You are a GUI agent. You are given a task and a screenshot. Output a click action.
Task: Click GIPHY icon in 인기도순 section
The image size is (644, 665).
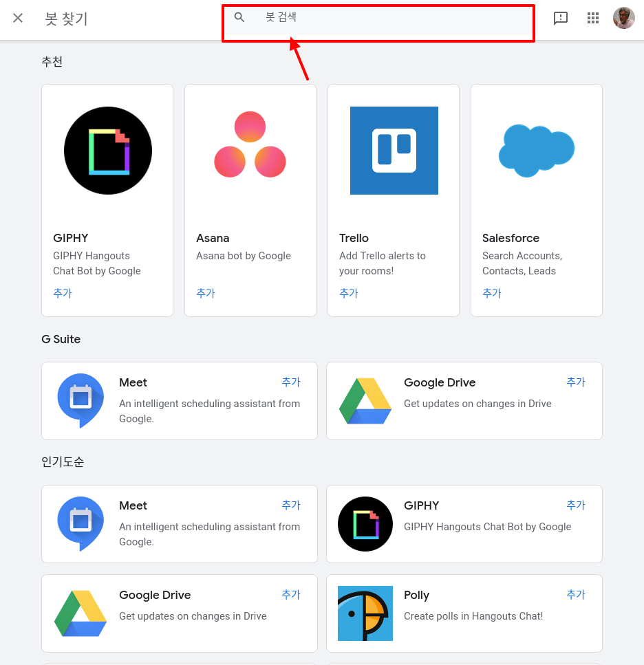(x=365, y=524)
